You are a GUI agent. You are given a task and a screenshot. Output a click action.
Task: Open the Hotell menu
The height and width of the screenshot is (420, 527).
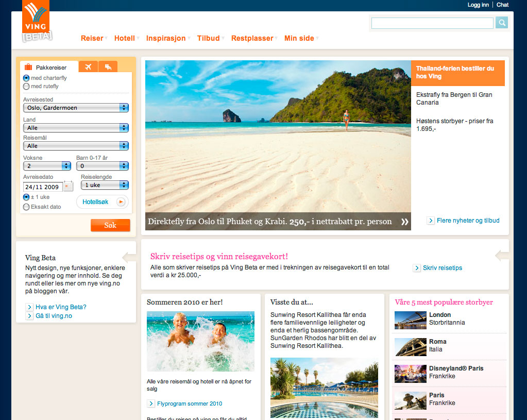click(125, 38)
